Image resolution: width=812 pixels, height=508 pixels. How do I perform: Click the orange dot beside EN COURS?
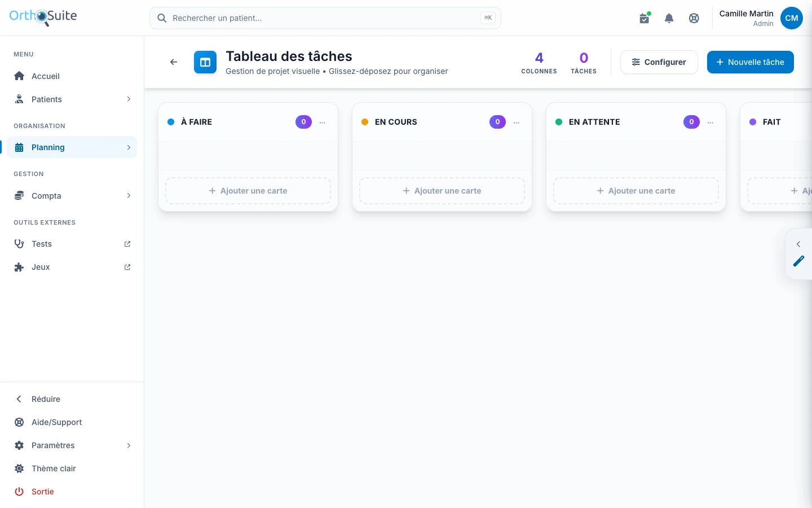coord(365,122)
